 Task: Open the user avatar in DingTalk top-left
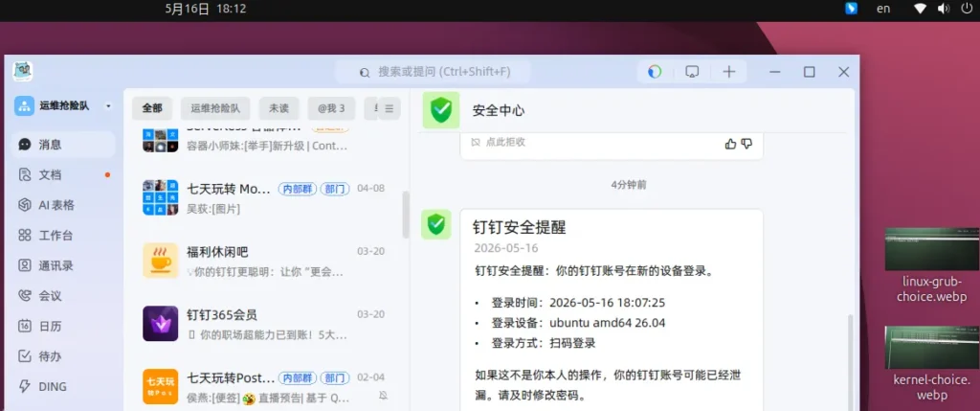(23, 71)
